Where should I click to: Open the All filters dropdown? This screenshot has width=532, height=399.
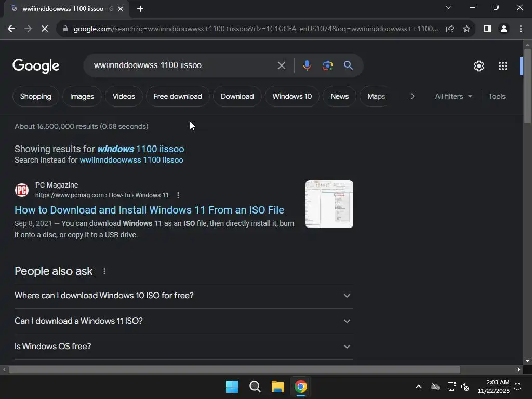pyautogui.click(x=453, y=96)
